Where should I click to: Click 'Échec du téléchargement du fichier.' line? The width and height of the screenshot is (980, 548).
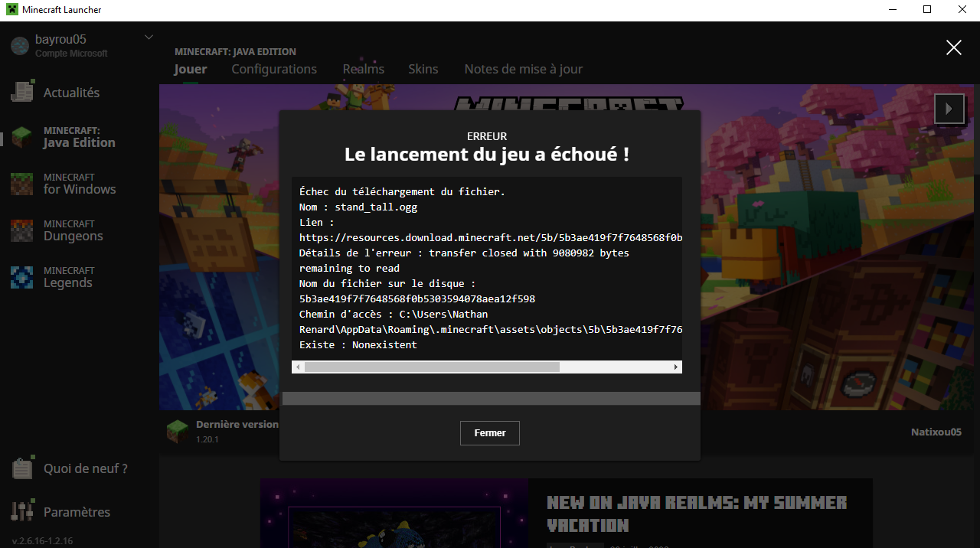point(402,191)
